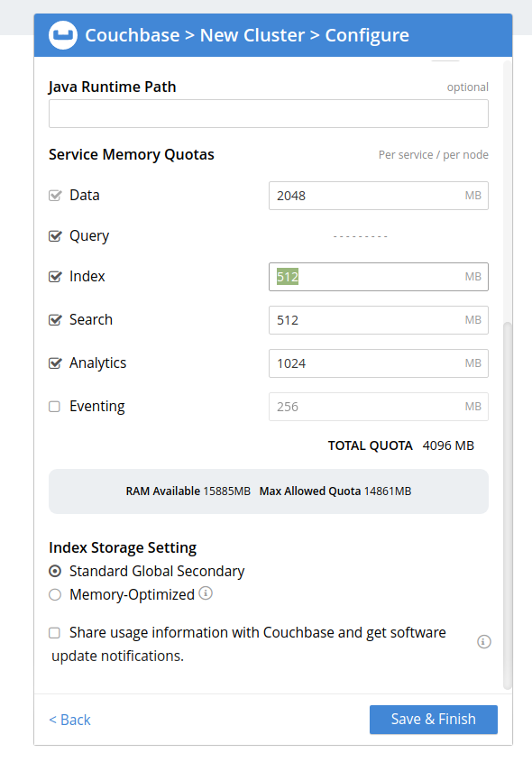Click the Analytics quota field with 1024
The width and height of the screenshot is (532, 762).
(379, 363)
